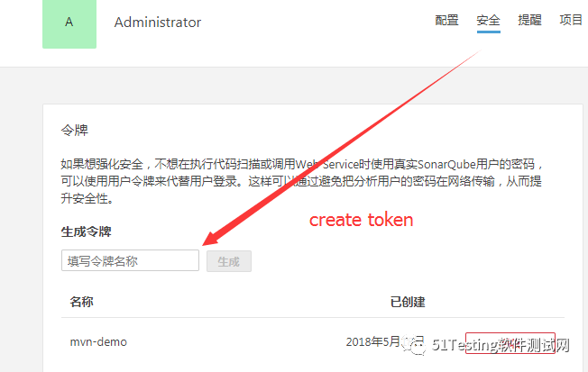588x372 pixels.
Task: Go to the 项目 tab
Action: [571, 20]
